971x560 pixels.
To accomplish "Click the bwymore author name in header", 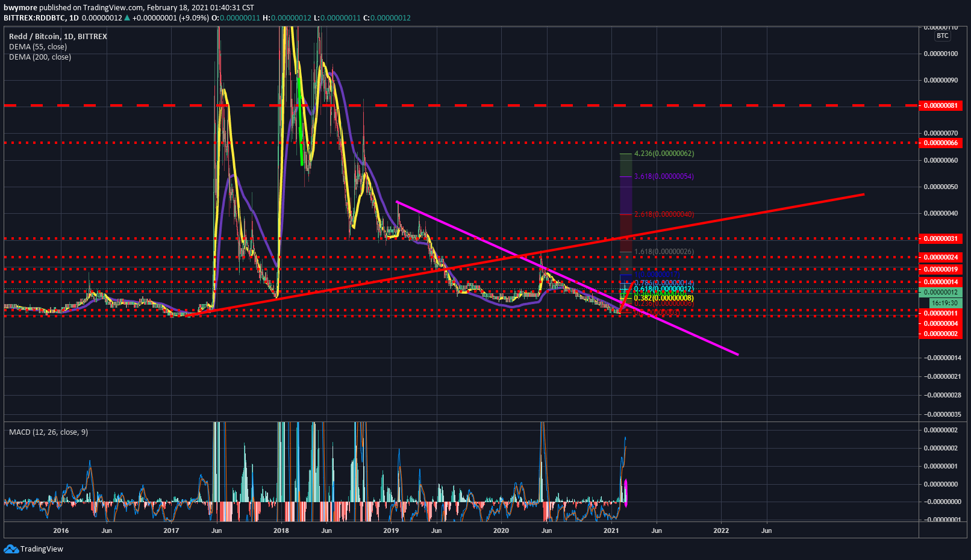I will [x=20, y=8].
